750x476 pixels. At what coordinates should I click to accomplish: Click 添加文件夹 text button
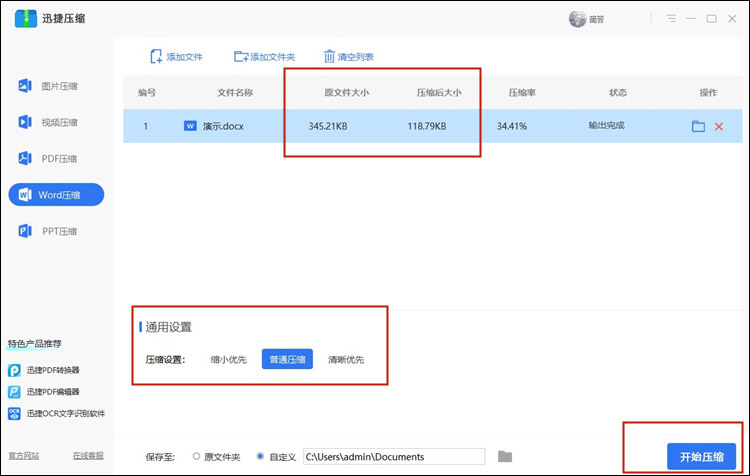click(x=273, y=57)
